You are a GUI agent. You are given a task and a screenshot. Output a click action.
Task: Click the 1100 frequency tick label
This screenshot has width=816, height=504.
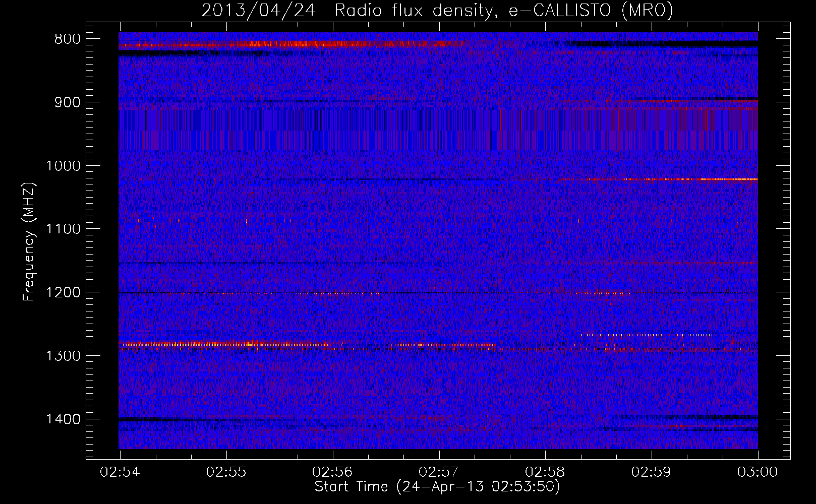point(63,229)
